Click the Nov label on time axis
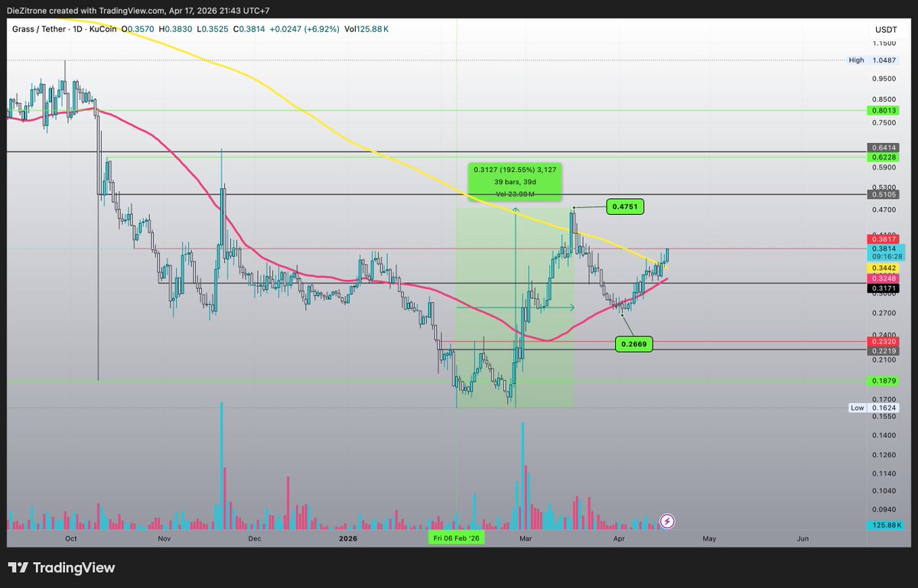The height and width of the screenshot is (588, 918). (x=164, y=539)
